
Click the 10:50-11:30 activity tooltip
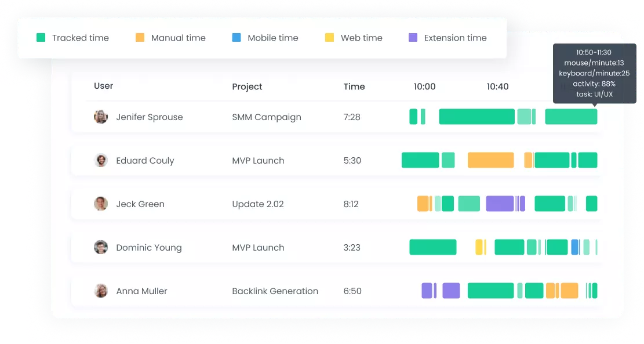click(594, 74)
